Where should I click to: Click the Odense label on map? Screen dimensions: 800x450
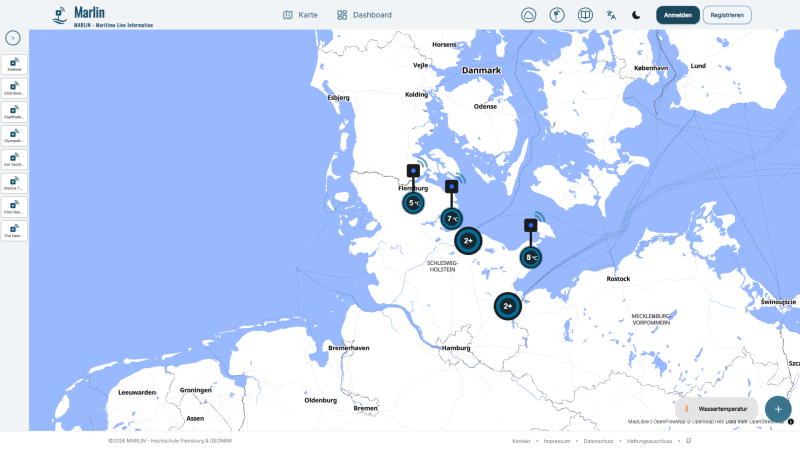point(485,107)
